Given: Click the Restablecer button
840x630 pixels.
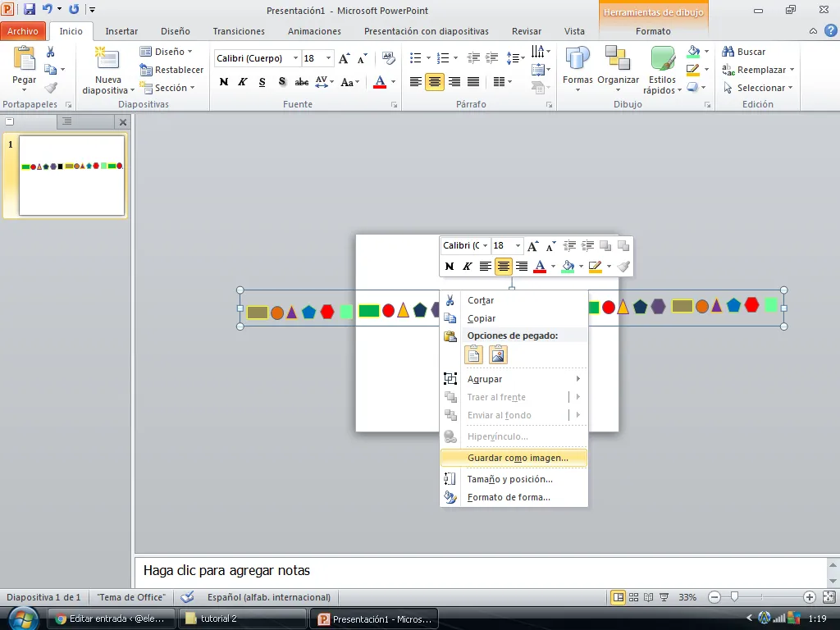Looking at the screenshot, I should [171, 70].
